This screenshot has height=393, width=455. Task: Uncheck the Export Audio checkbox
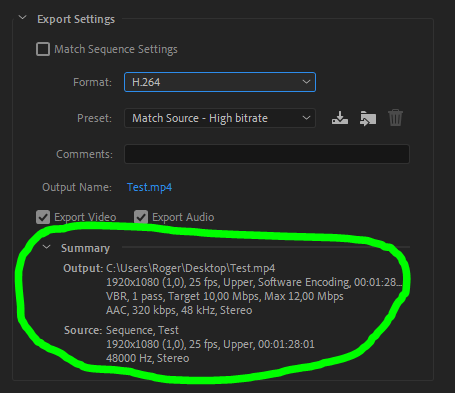tap(141, 217)
